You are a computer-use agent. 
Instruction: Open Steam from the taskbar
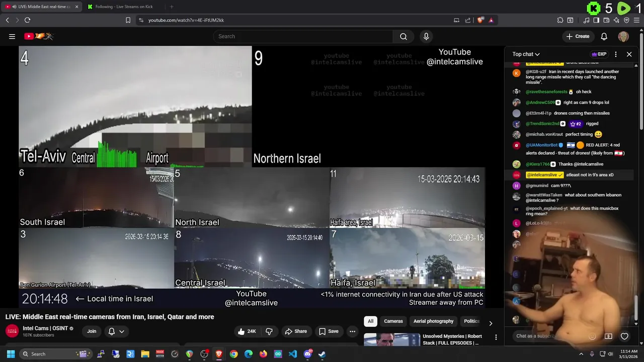(x=322, y=354)
